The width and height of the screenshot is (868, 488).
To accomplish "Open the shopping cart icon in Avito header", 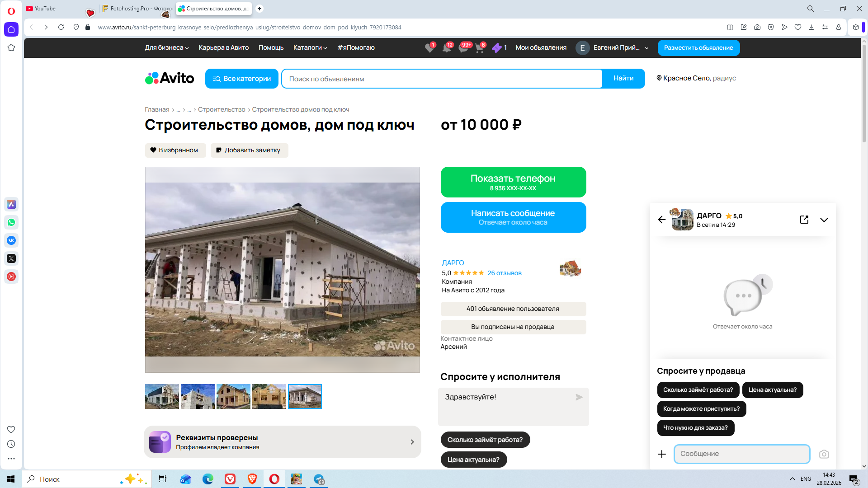I will tap(480, 48).
